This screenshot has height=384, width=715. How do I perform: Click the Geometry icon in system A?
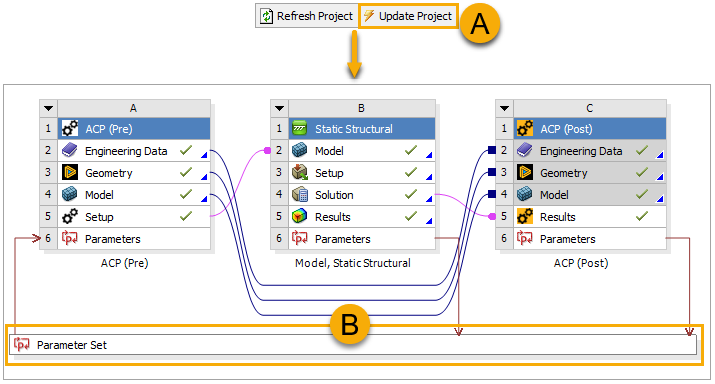pos(70,172)
